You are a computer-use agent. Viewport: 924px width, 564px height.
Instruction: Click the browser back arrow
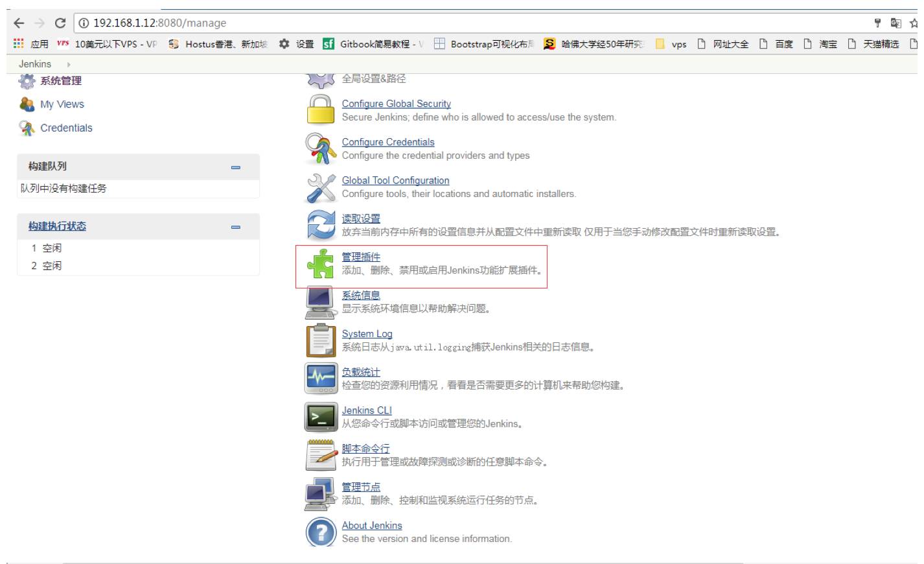click(19, 23)
